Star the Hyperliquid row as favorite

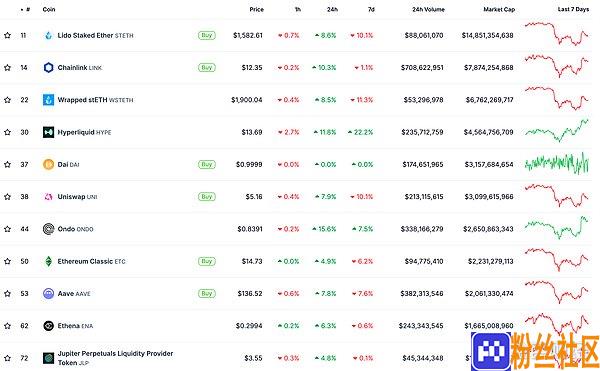7,132
